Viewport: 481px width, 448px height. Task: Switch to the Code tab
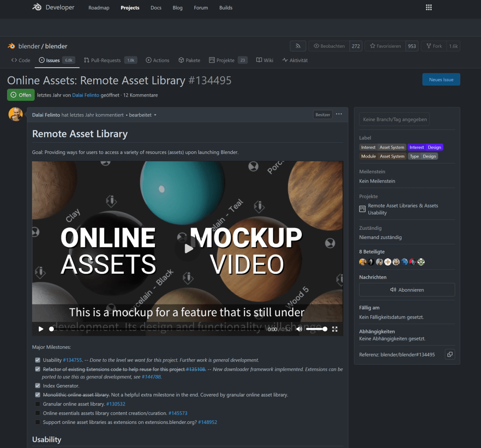[x=21, y=60]
